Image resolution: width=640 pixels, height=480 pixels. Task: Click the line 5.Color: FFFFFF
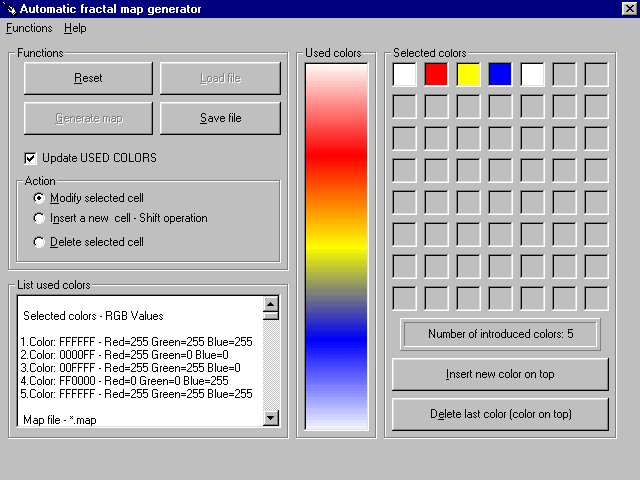pyautogui.click(x=136, y=394)
